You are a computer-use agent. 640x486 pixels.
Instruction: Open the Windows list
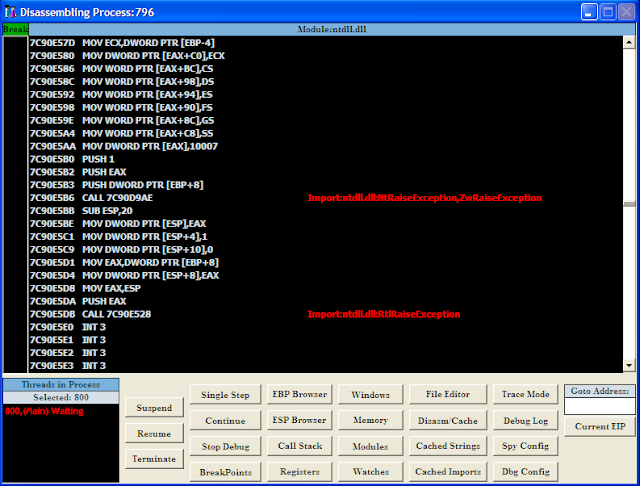(371, 395)
